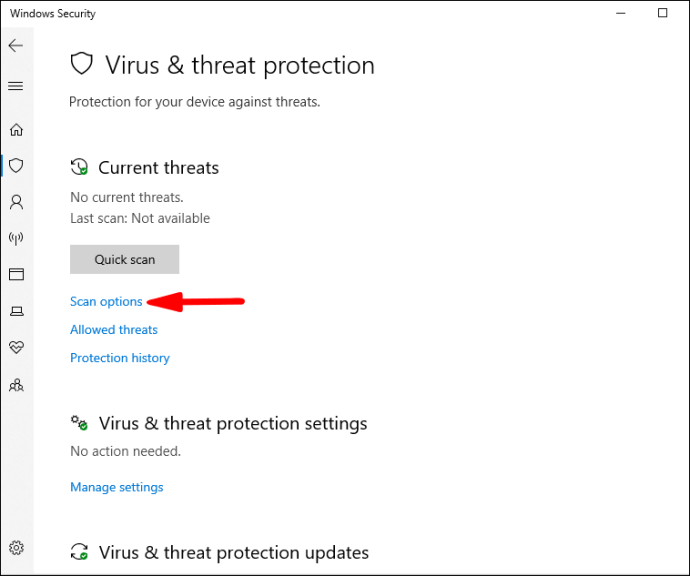The width and height of the screenshot is (690, 576).
Task: Open Settings gear icon in sidebar
Action: (16, 548)
